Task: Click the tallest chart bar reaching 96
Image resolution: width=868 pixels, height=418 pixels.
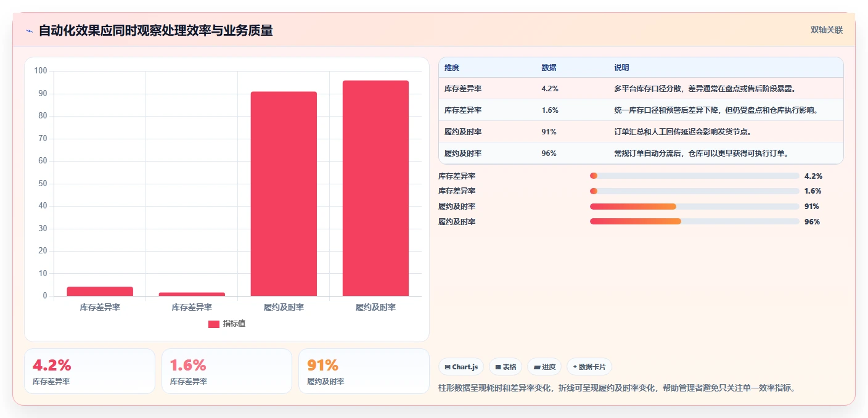Action: tap(375, 188)
